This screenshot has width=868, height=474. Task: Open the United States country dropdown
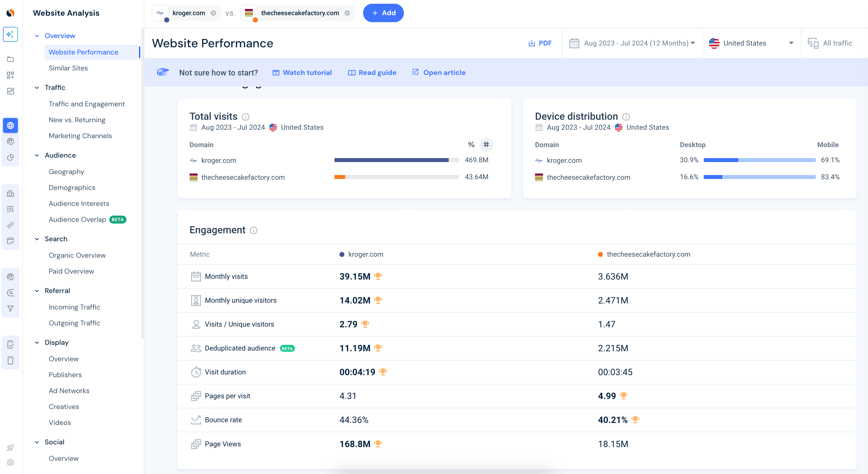coord(751,43)
